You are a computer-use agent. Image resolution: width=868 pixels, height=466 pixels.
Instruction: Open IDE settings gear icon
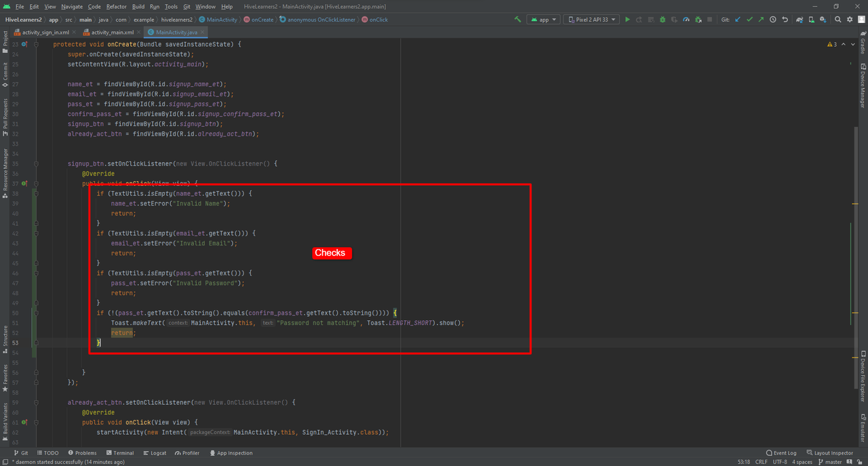tap(850, 20)
